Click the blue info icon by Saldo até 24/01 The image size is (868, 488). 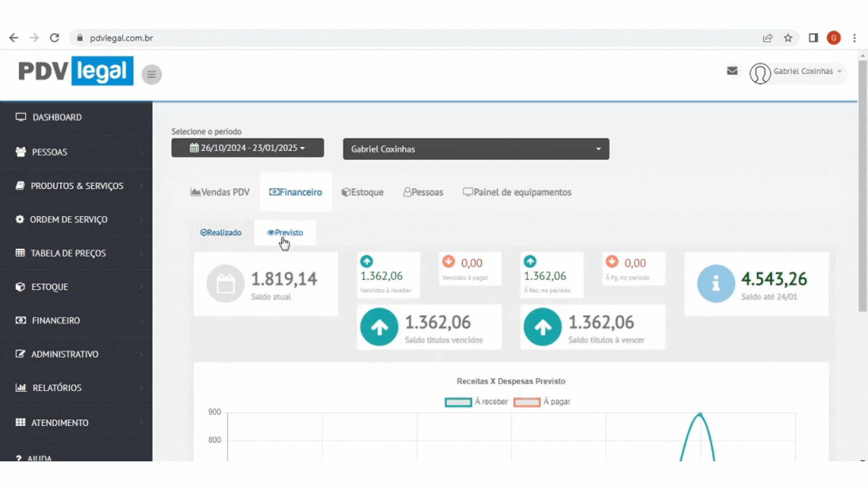(x=716, y=284)
